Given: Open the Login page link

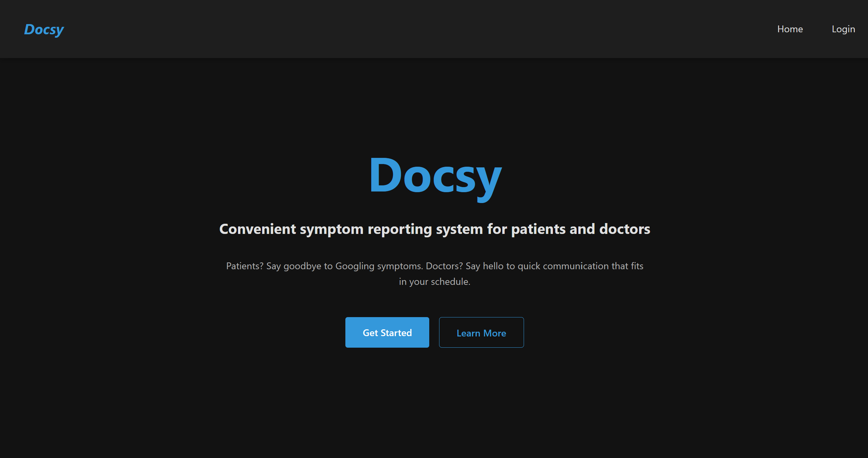Looking at the screenshot, I should 843,29.
